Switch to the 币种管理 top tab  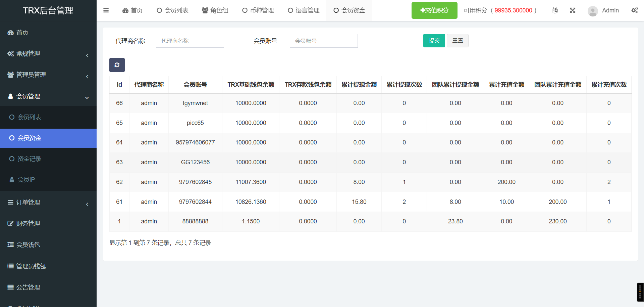point(258,10)
